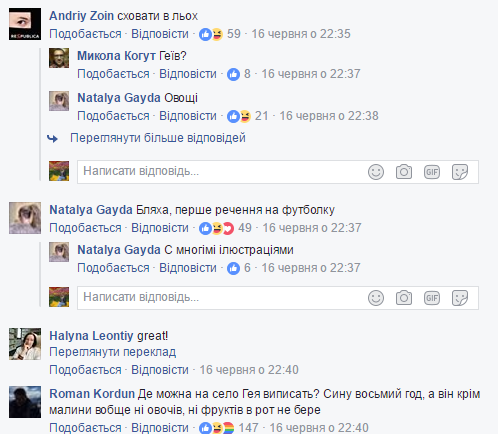498x434 pixels.
Task: Open the 16 червня о 22:38 timestamp link
Action: tap(329, 116)
